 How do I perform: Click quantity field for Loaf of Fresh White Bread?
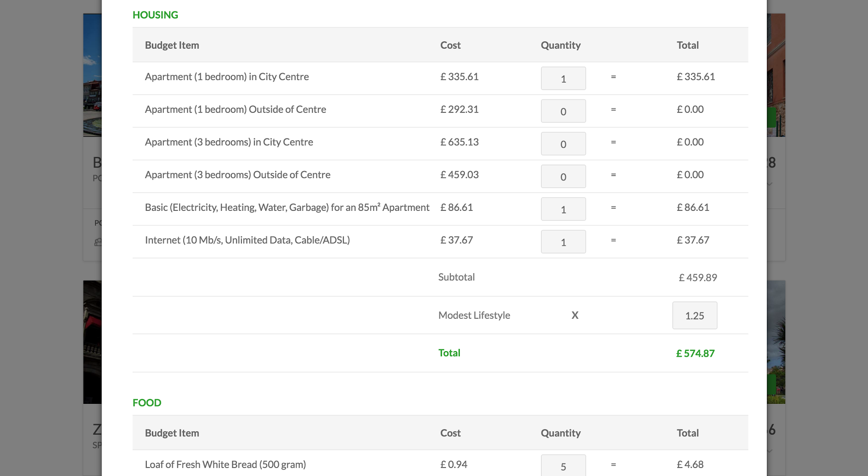(x=563, y=466)
